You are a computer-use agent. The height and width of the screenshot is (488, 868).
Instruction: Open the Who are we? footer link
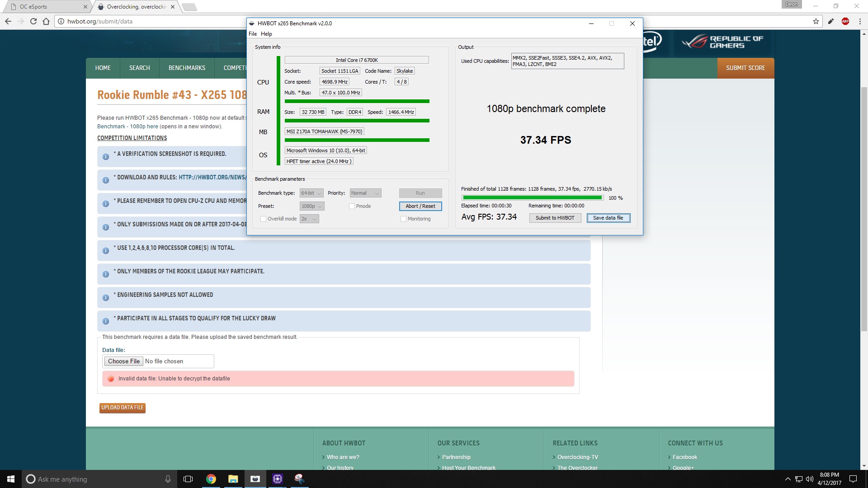[343, 457]
